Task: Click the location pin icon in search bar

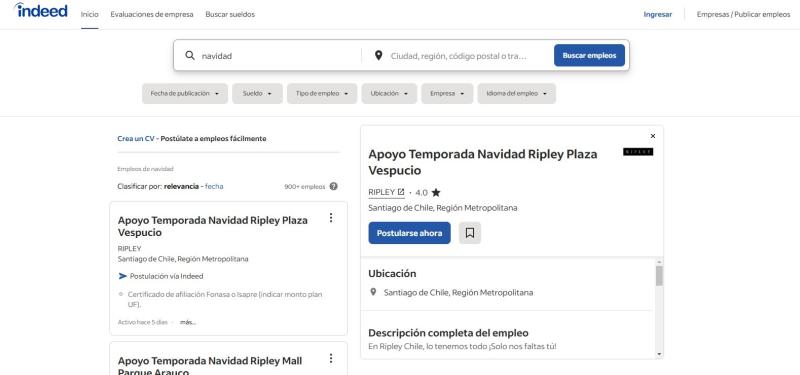Action: point(378,55)
